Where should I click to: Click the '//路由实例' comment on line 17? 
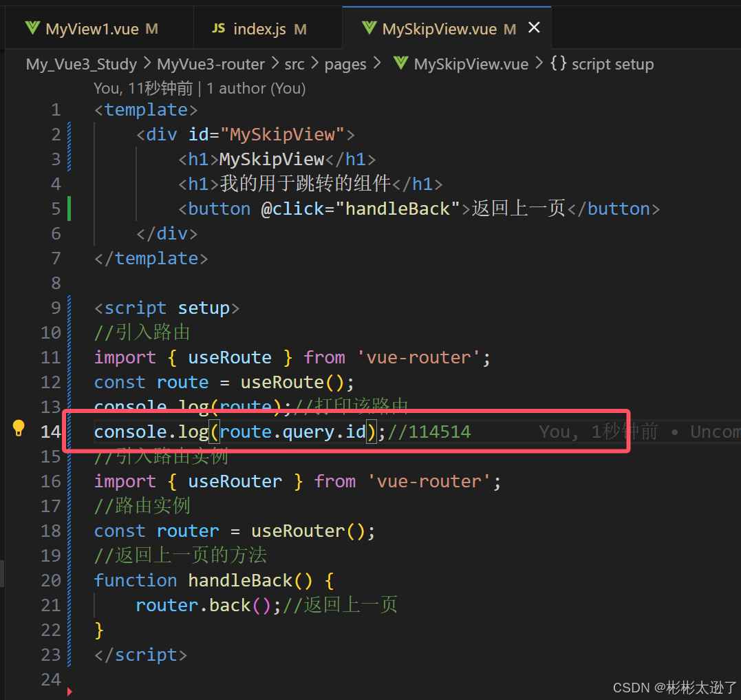point(142,506)
